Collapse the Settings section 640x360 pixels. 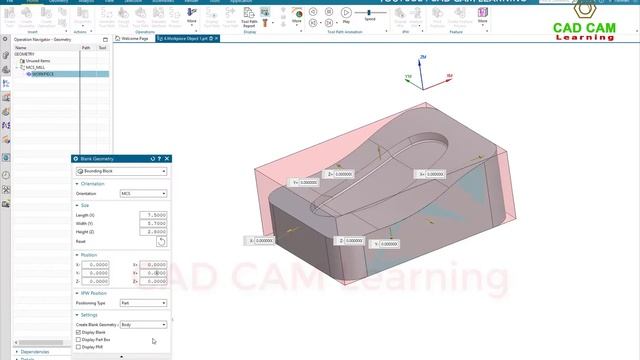point(77,315)
